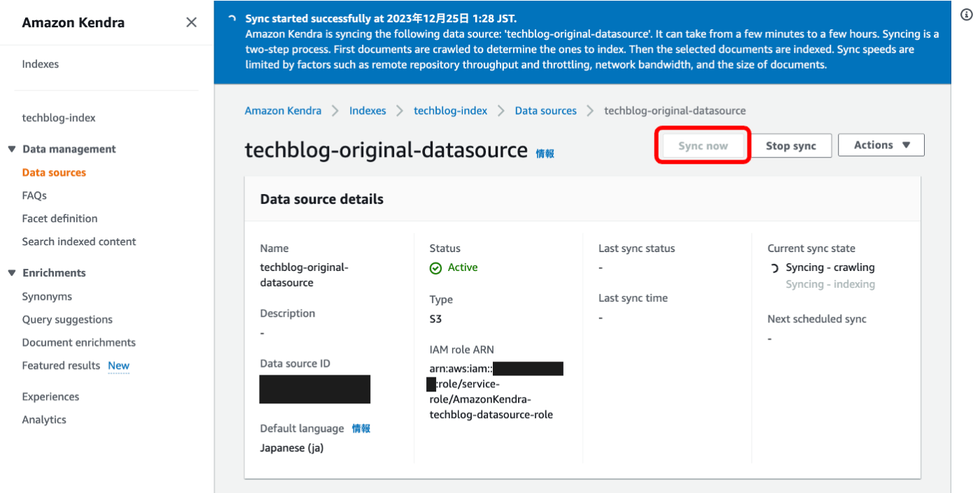Screen dimensions: 980x493
Task: Open Document enrichments page
Action: (79, 342)
